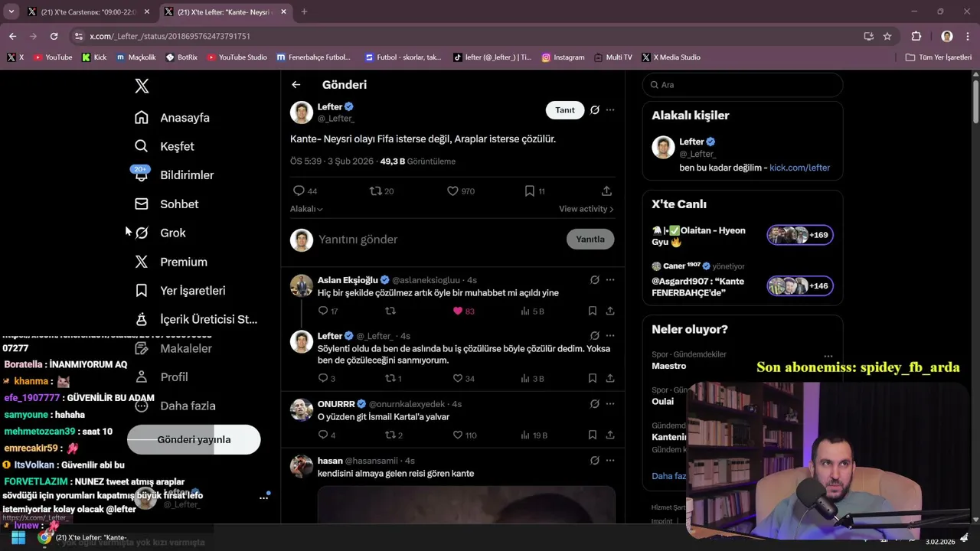Reply to ONURRR's comment

click(327, 435)
